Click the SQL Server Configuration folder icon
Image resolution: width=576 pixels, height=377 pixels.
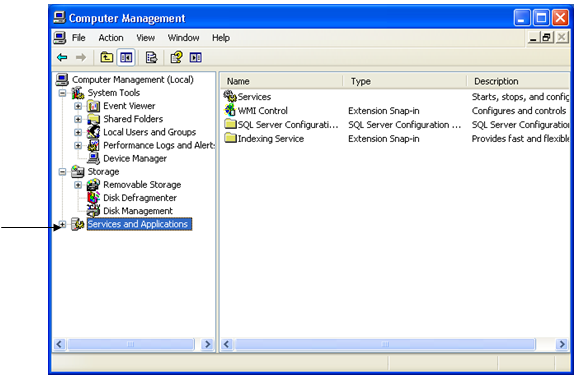point(230,124)
